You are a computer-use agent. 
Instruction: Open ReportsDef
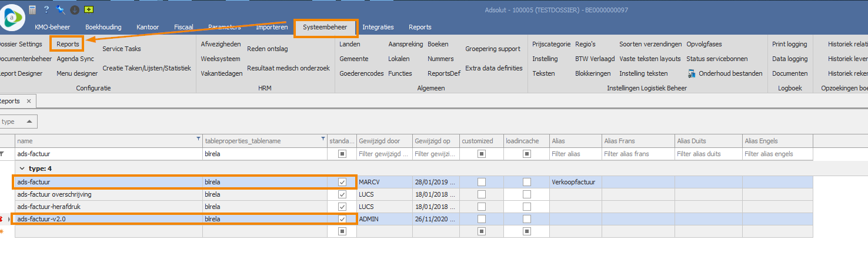click(445, 73)
